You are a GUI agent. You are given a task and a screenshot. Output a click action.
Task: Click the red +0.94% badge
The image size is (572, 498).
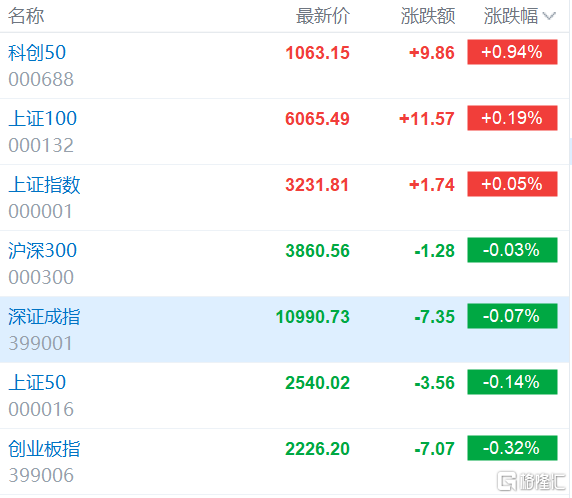coord(512,52)
